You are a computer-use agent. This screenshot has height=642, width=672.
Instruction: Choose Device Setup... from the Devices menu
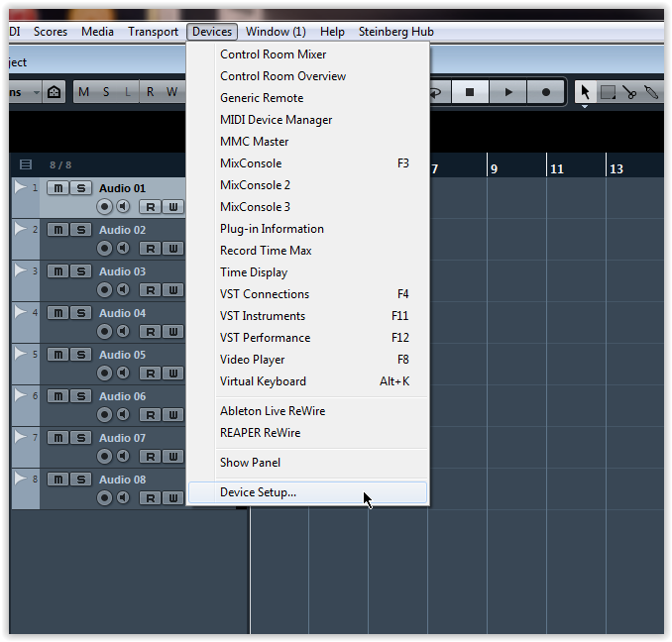click(258, 492)
